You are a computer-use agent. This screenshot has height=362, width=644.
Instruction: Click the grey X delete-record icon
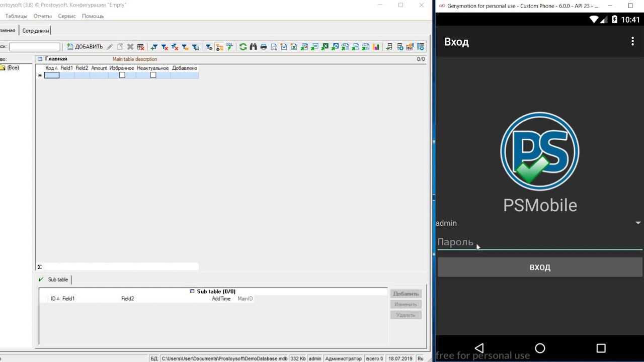[x=130, y=47]
